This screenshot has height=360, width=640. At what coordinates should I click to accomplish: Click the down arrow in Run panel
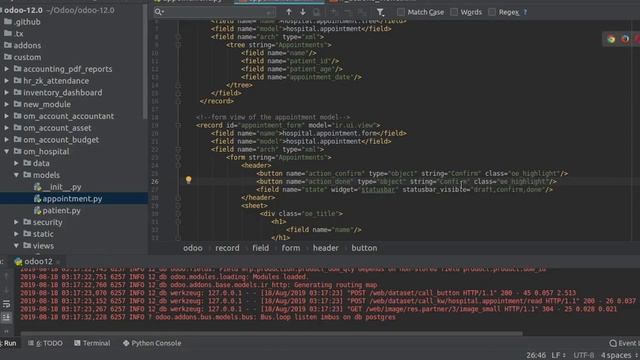click(6, 291)
